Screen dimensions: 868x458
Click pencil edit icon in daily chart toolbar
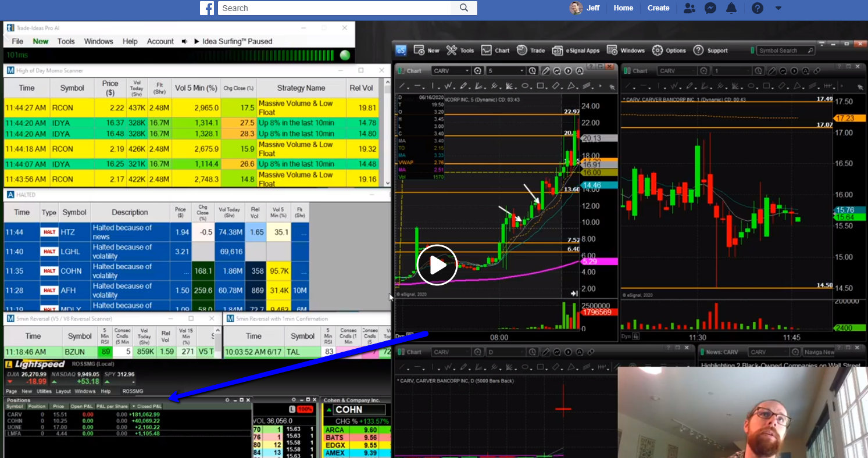click(x=546, y=352)
